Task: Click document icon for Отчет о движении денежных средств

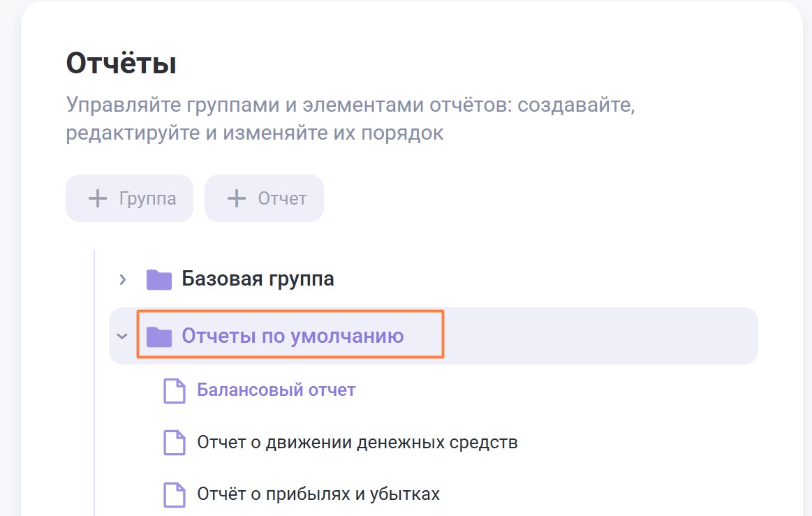Action: [175, 443]
